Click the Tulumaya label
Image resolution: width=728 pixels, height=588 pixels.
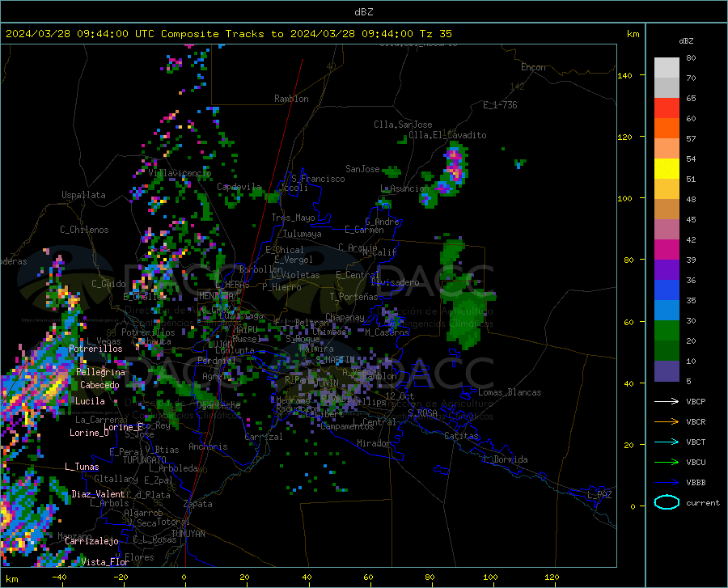[x=303, y=234]
